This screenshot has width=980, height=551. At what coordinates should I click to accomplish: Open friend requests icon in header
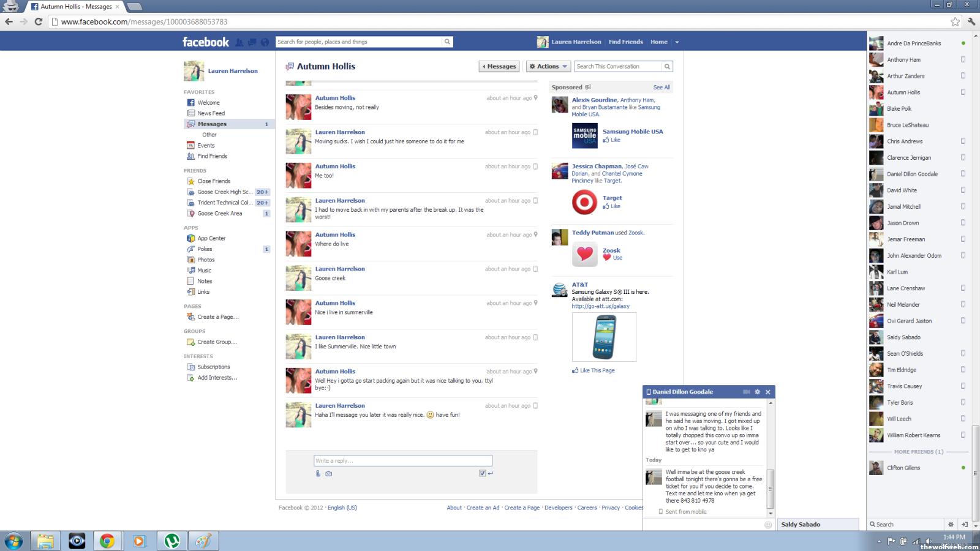click(239, 42)
